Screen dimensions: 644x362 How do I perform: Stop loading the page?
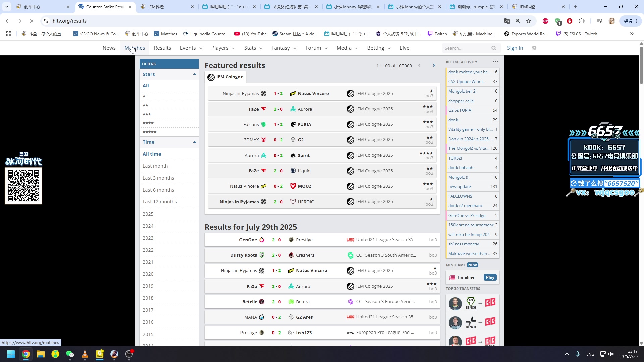pyautogui.click(x=31, y=21)
